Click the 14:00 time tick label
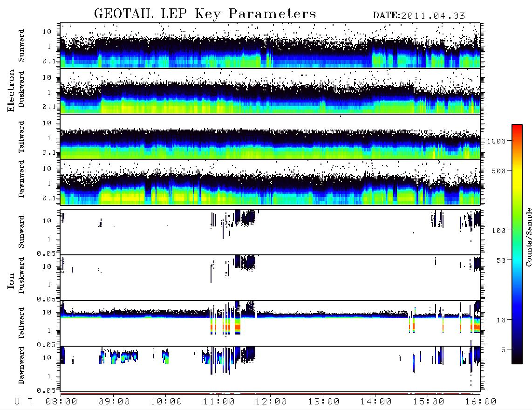 tap(376, 402)
